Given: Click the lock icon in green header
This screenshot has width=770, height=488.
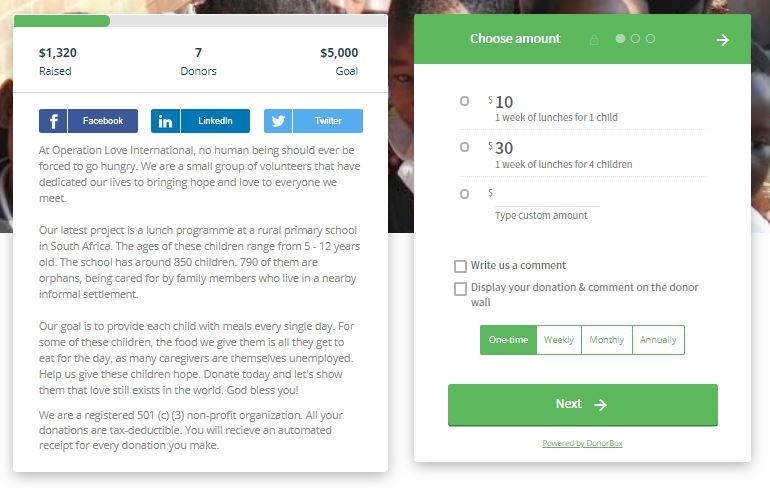Looking at the screenshot, I should [x=594, y=40].
